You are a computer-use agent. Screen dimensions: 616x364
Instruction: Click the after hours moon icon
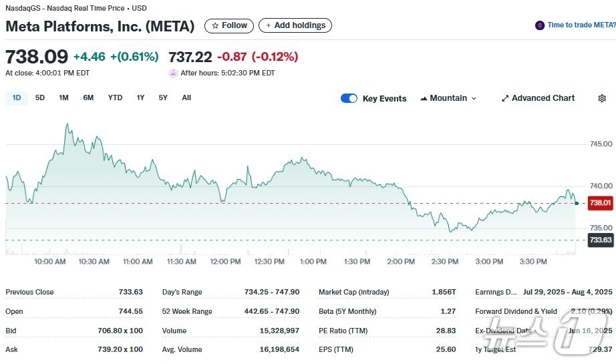click(x=173, y=73)
